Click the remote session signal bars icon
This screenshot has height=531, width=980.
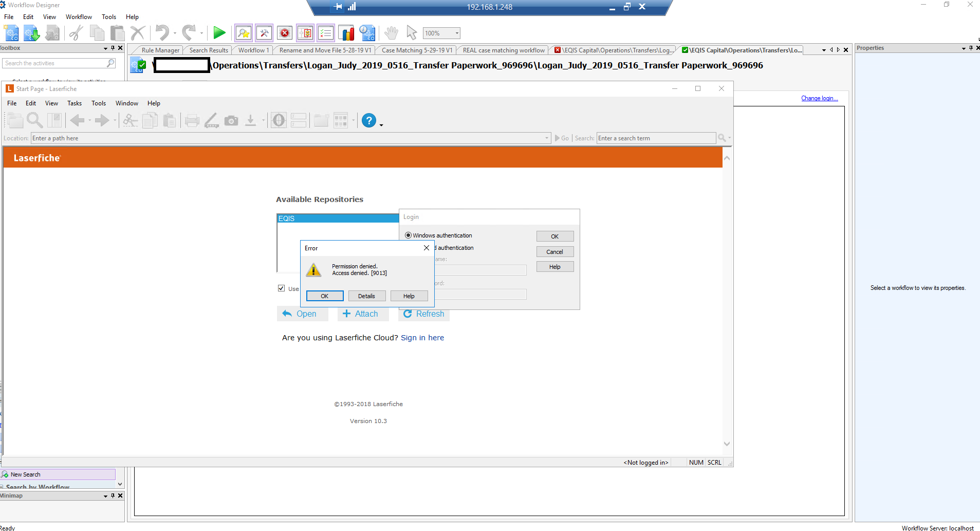(352, 7)
